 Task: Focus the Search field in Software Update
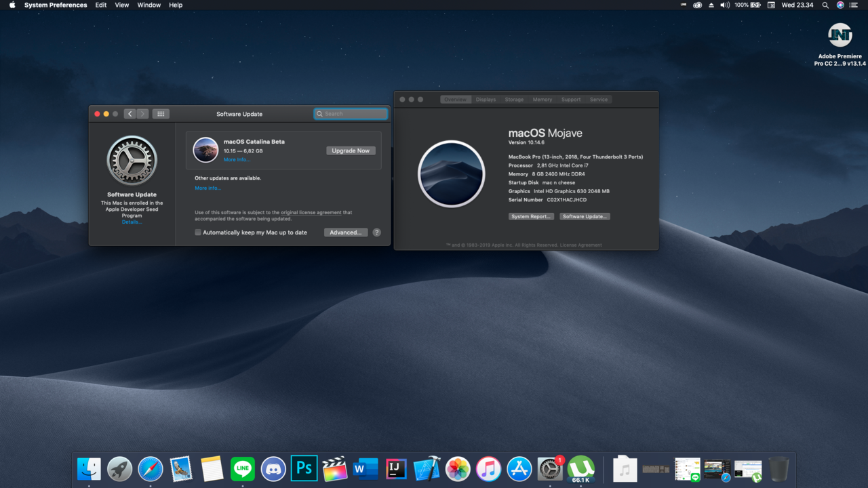pyautogui.click(x=351, y=114)
